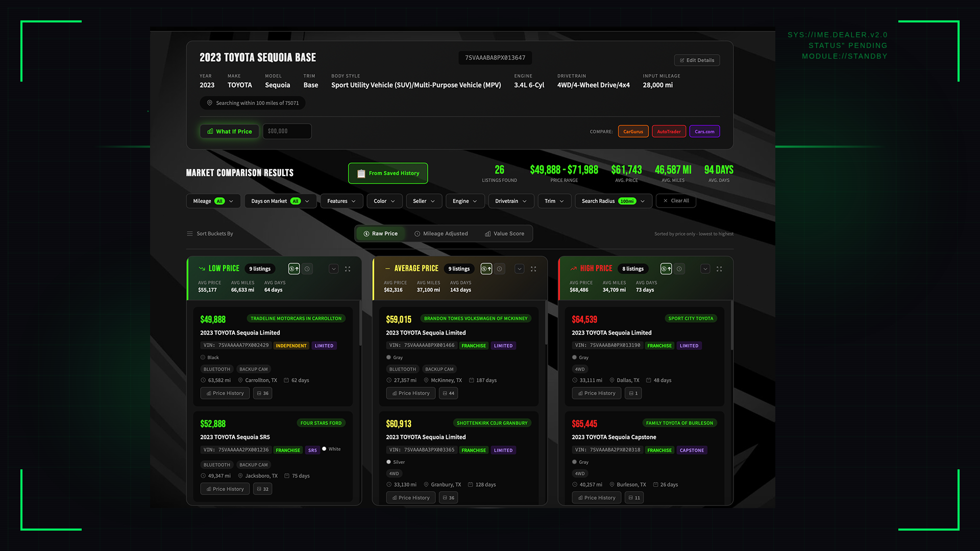
Task: Open the Color filter dropdown
Action: [x=384, y=201]
